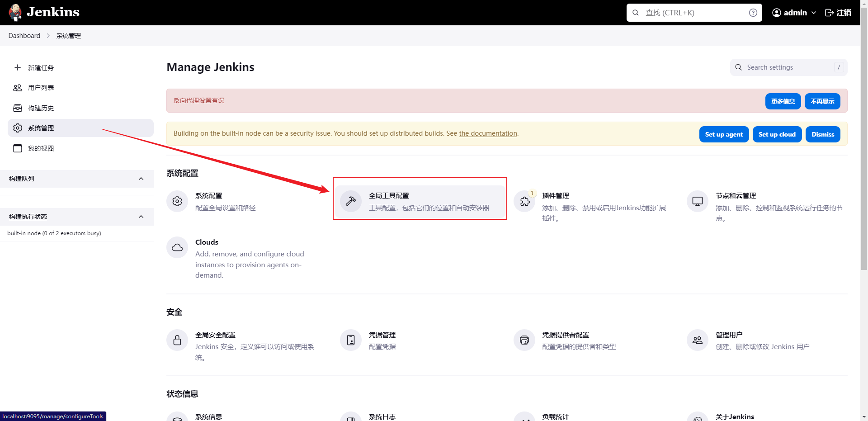Open 用户列表 in the sidebar
This screenshot has width=868, height=421.
click(x=80, y=88)
